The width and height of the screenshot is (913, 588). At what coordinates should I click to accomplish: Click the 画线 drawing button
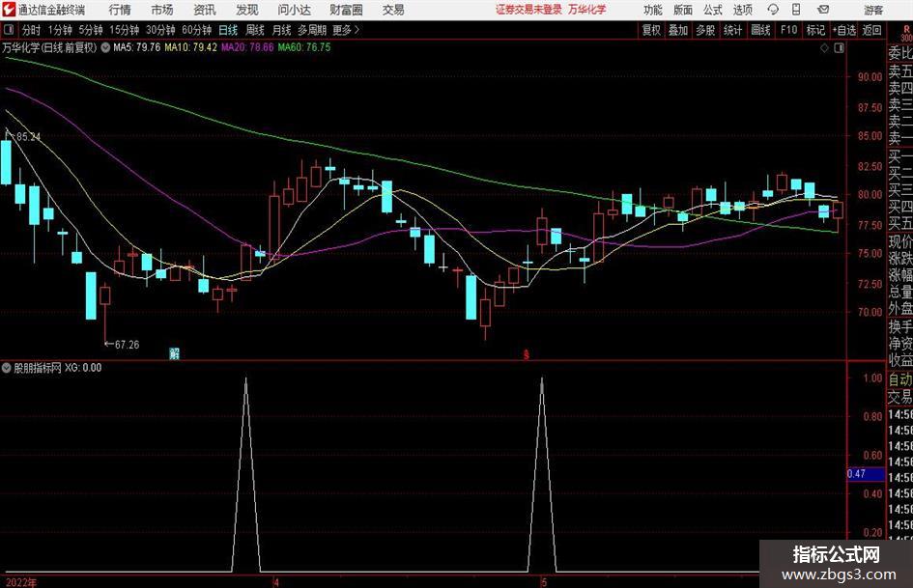(760, 30)
